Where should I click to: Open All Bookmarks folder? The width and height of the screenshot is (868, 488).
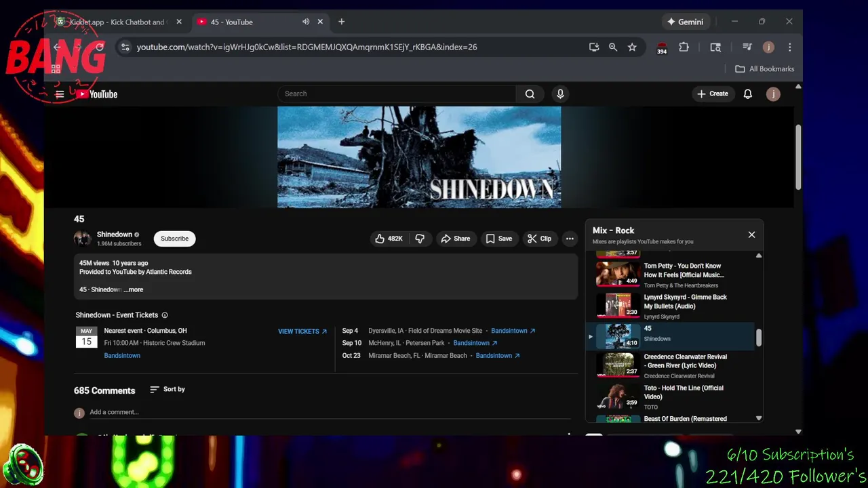(x=765, y=68)
